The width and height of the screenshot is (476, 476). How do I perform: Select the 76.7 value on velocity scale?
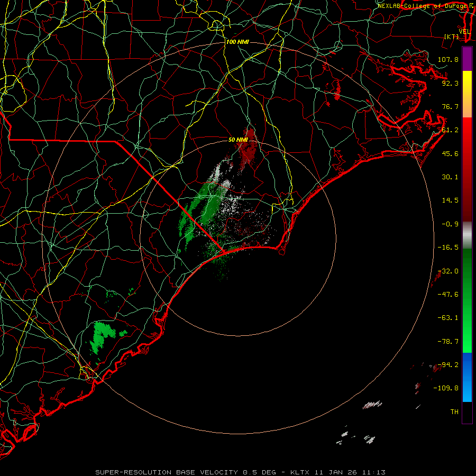point(450,106)
